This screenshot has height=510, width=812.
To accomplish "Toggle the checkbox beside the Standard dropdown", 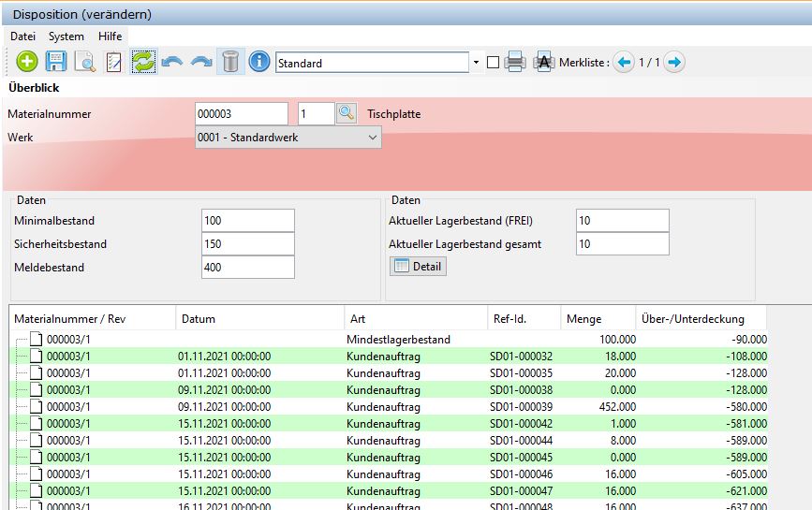I will 493,64.
